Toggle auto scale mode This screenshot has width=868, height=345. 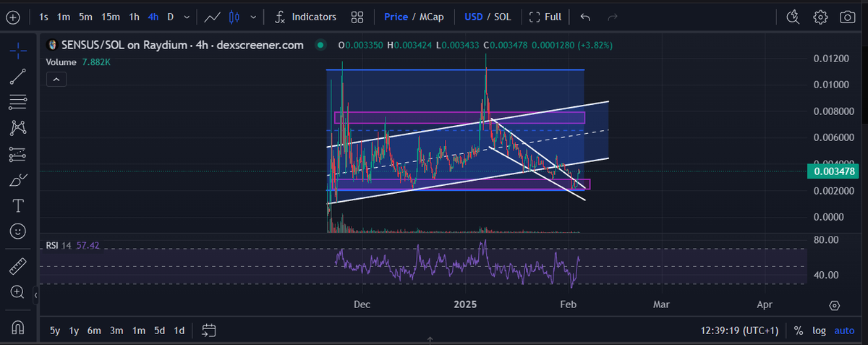tap(844, 331)
